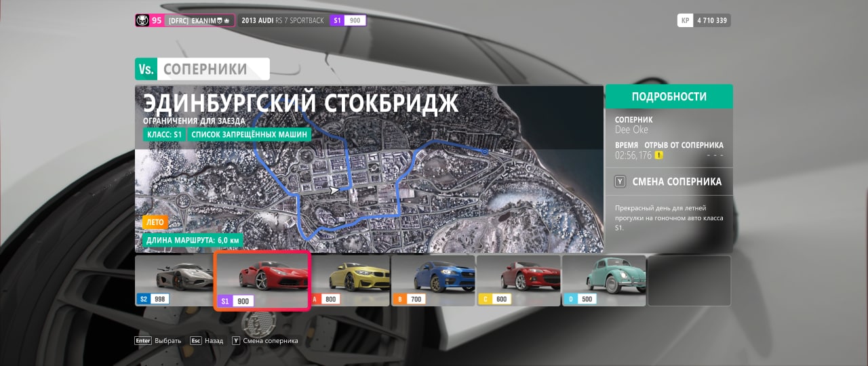Click the Лето season label
868x366 pixels.
pyautogui.click(x=155, y=222)
